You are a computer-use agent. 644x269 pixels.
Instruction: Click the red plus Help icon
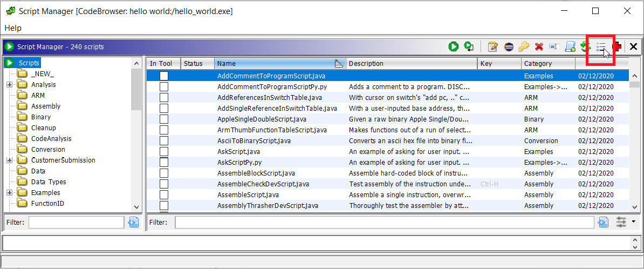tap(616, 46)
